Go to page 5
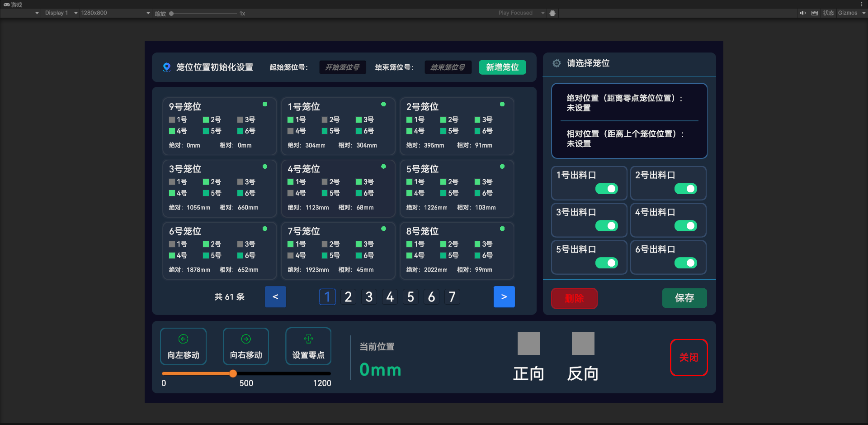868x425 pixels. [410, 297]
